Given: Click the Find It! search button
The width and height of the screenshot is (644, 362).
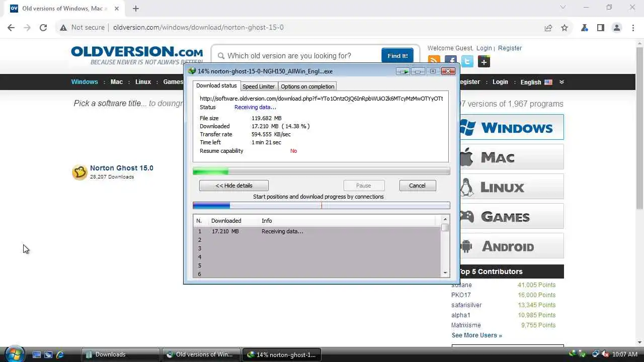Looking at the screenshot, I should 397,56.
